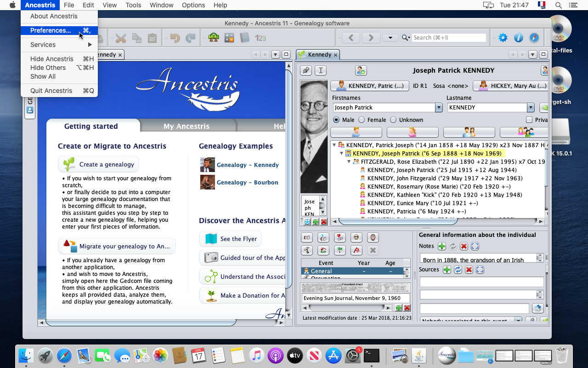The height and width of the screenshot is (368, 588).
Task: Select the Female radio button
Action: click(362, 120)
